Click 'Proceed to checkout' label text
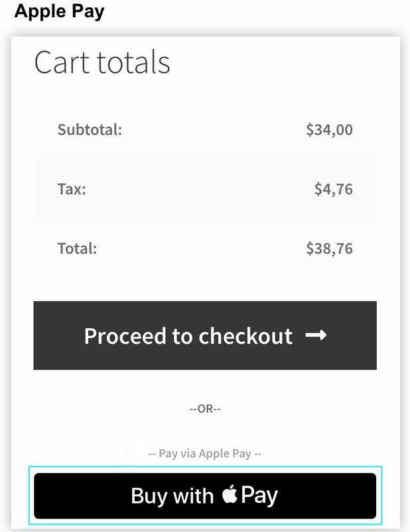Image resolution: width=410 pixels, height=532 pixels. point(188,336)
